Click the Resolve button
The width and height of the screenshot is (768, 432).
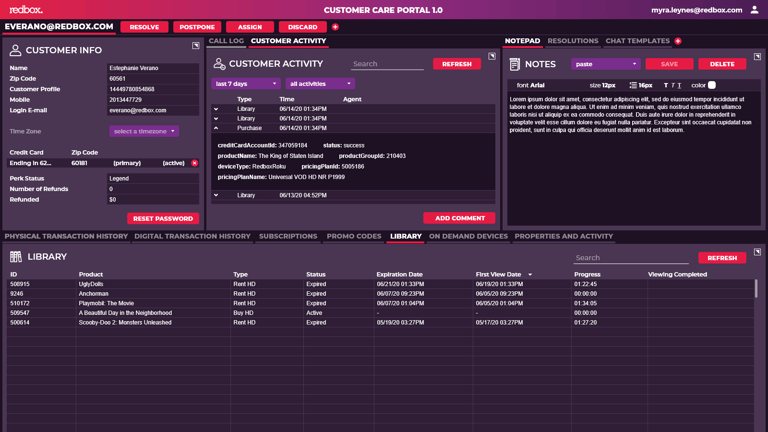click(144, 27)
